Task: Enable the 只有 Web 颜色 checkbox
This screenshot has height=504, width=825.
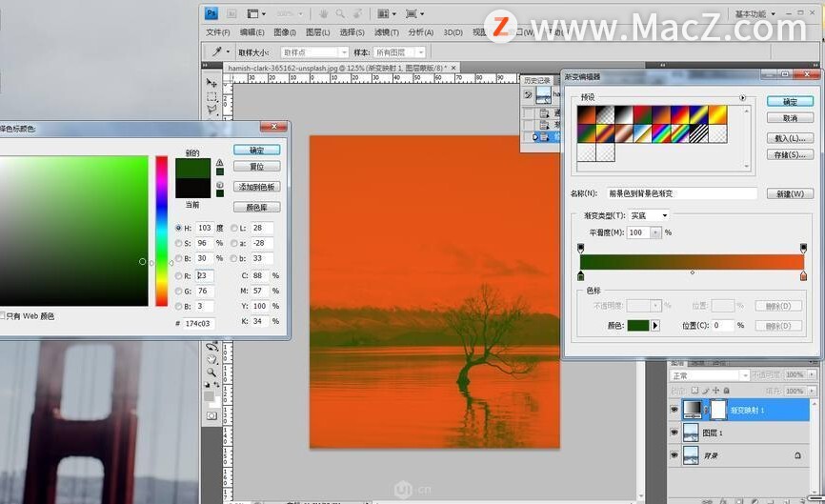Action: [x=2, y=315]
